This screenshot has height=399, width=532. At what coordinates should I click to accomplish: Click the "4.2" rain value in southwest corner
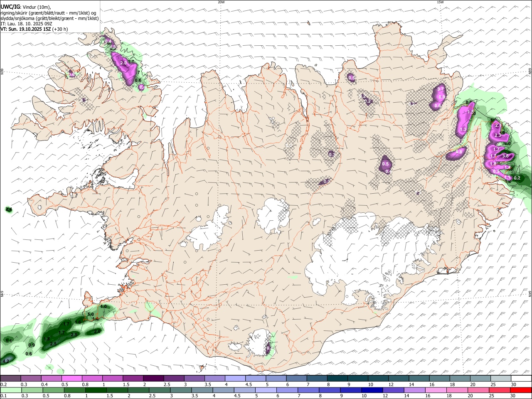coord(6,362)
